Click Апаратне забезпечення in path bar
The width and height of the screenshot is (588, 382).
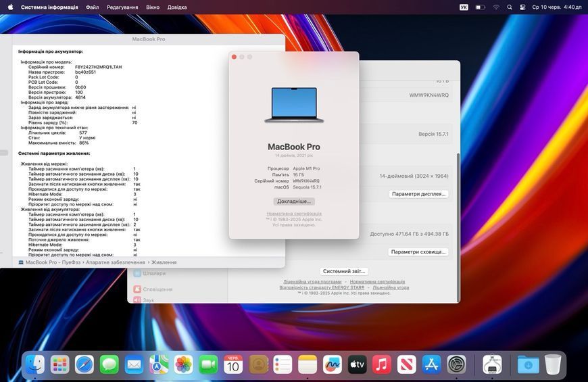tap(115, 262)
